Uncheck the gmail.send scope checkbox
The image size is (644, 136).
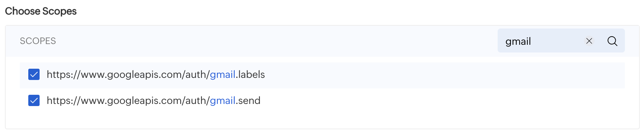pyautogui.click(x=34, y=100)
